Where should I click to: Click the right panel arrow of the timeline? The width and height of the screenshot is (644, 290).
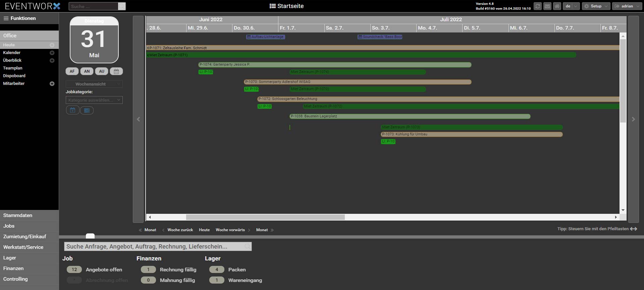[633, 119]
